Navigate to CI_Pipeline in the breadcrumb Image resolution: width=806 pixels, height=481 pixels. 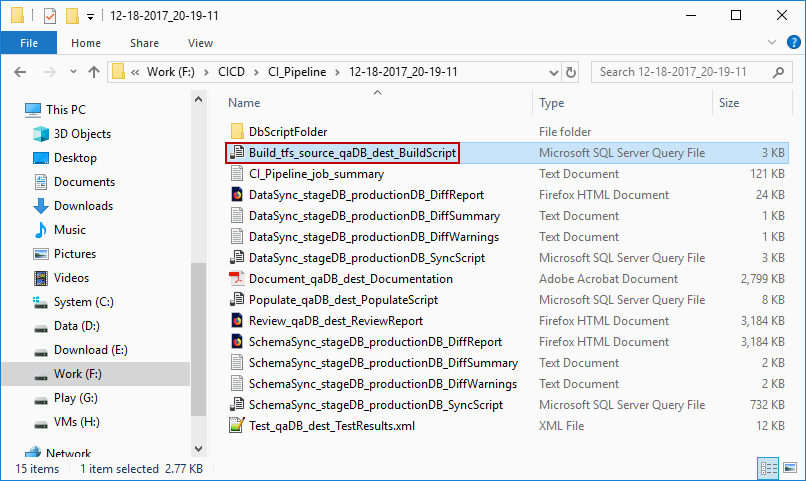pyautogui.click(x=301, y=72)
